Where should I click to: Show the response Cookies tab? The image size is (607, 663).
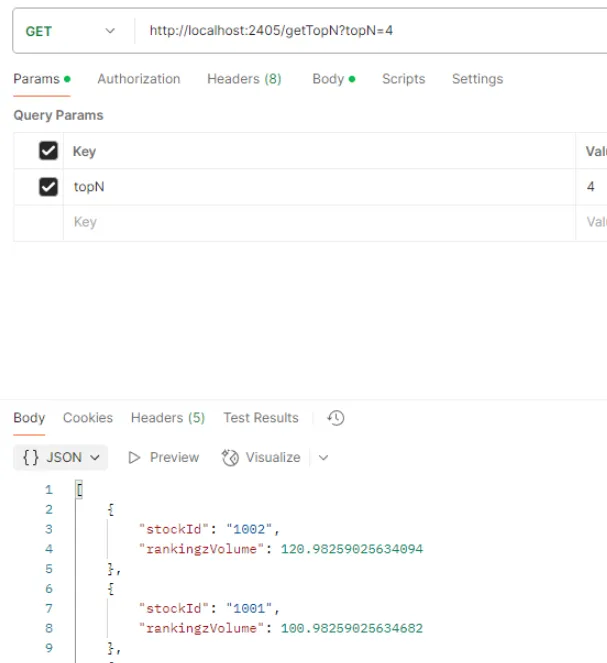coord(88,418)
